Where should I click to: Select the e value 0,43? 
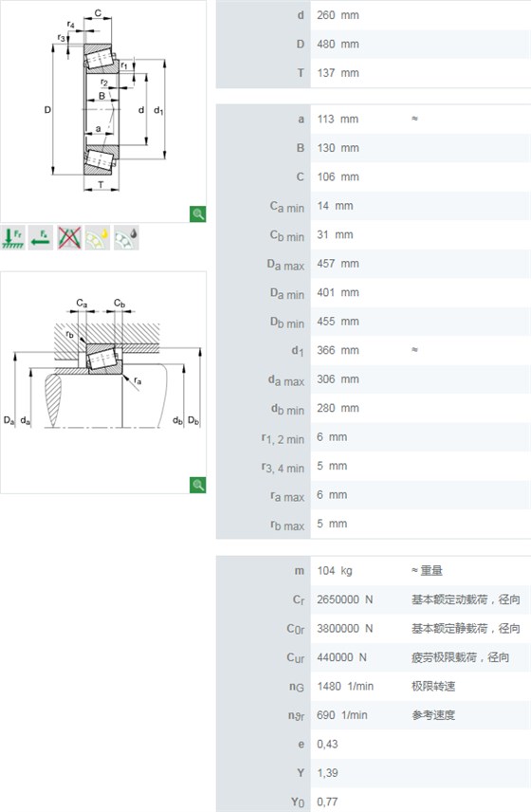click(327, 744)
